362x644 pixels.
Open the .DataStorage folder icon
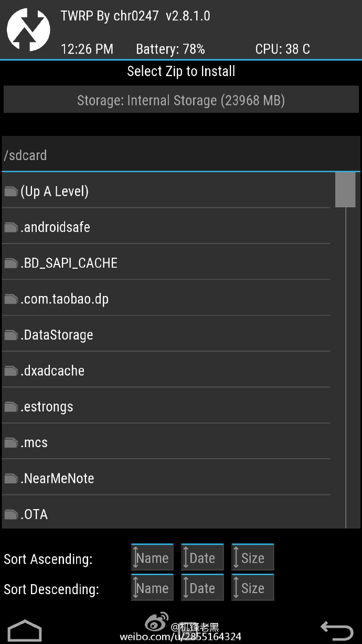coord(10,334)
